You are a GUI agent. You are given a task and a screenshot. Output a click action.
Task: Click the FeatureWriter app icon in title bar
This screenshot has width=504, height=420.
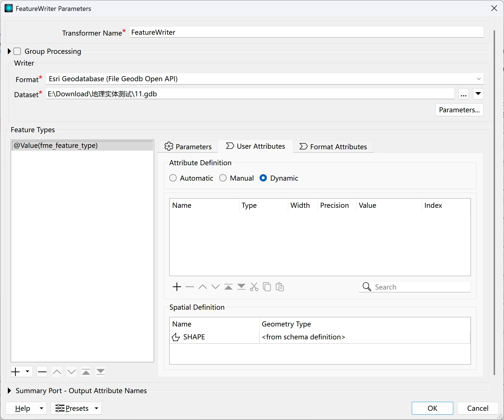(x=9, y=8)
